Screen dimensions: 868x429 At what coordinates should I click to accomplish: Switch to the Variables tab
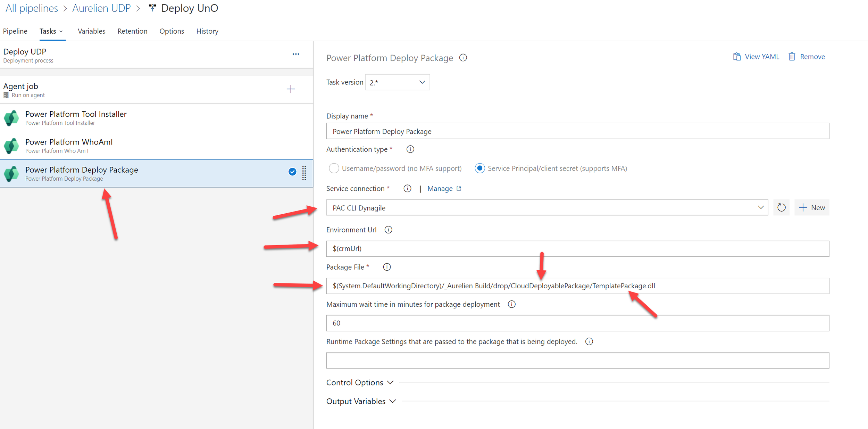coord(91,31)
